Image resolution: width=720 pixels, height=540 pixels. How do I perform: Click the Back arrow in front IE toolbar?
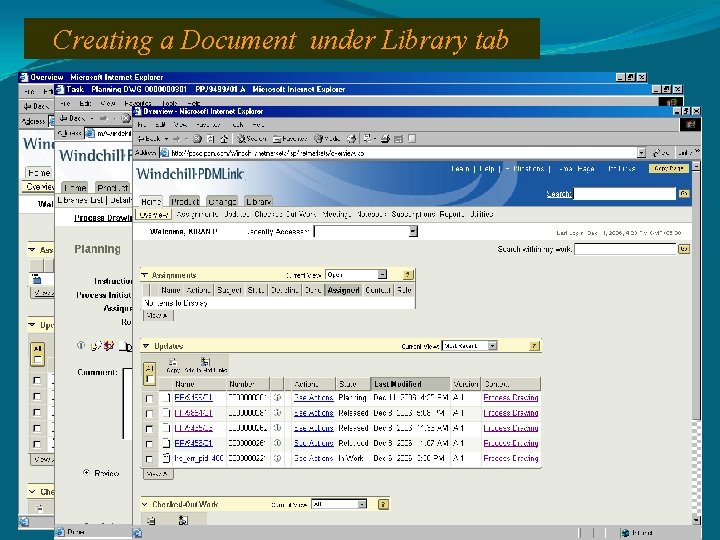coord(150,139)
